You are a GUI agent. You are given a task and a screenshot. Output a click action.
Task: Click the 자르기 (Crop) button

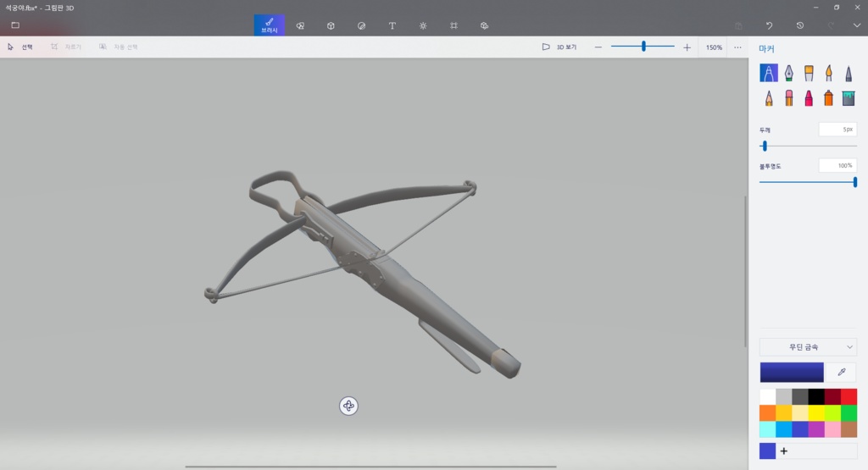pyautogui.click(x=66, y=47)
